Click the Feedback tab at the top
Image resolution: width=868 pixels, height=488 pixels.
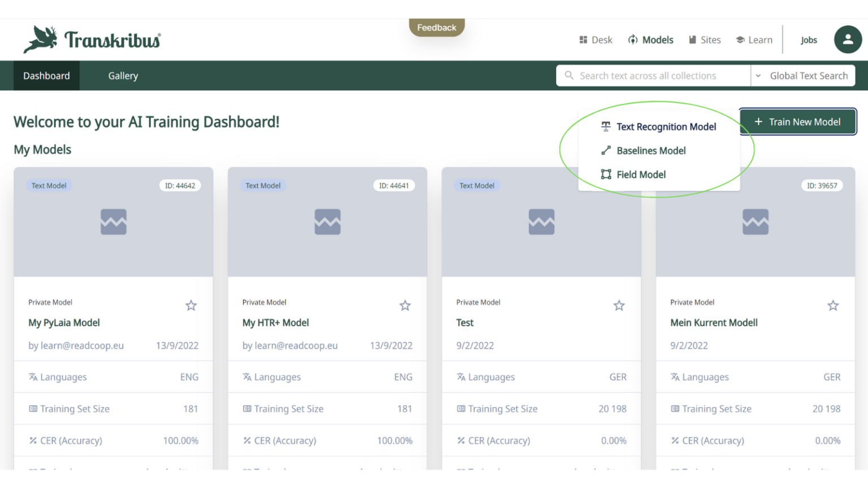coord(436,27)
